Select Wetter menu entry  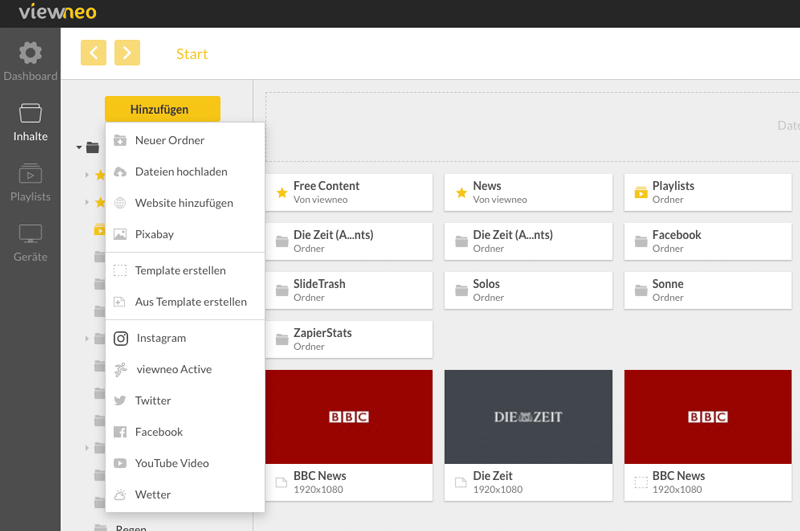click(185, 494)
